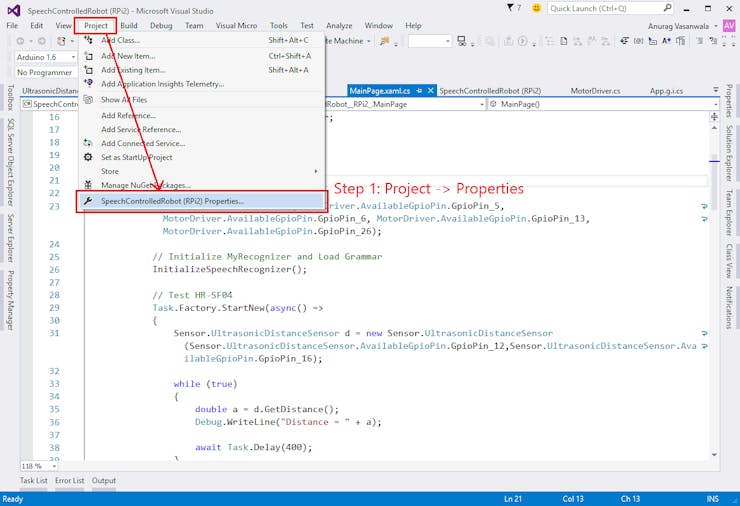The image size is (740, 506).
Task: Click the yellow feedback smiley icon
Action: click(x=536, y=8)
